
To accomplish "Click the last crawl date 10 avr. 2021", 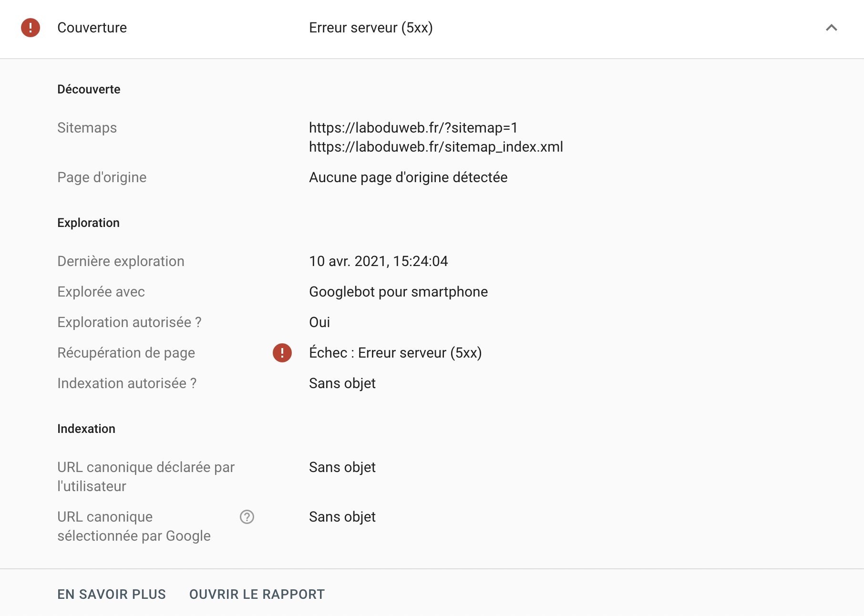I will click(378, 261).
